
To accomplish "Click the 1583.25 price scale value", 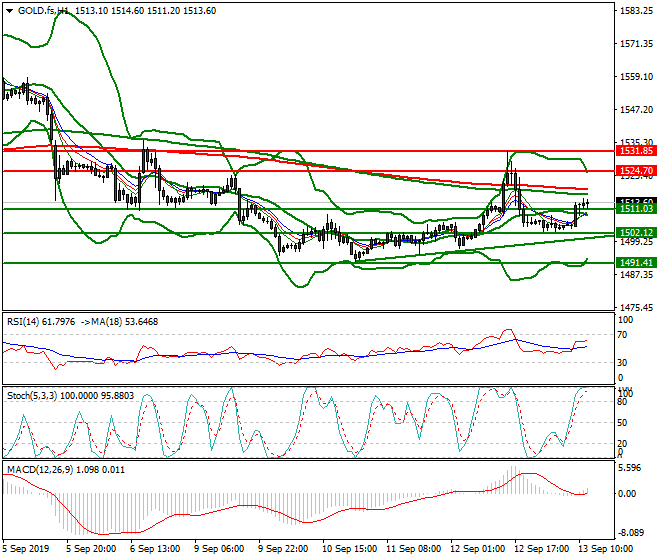I will [636, 11].
